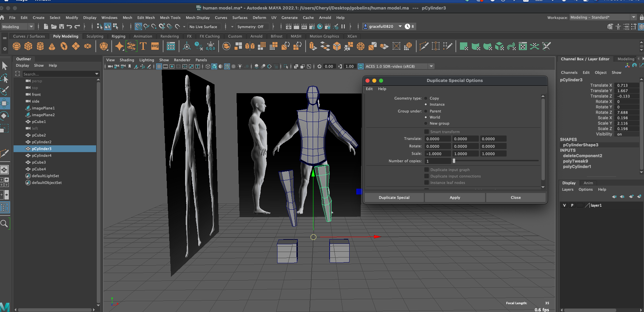This screenshot has height=312, width=644.
Task: Choose the Lasso select tool
Action: pyautogui.click(x=4, y=78)
